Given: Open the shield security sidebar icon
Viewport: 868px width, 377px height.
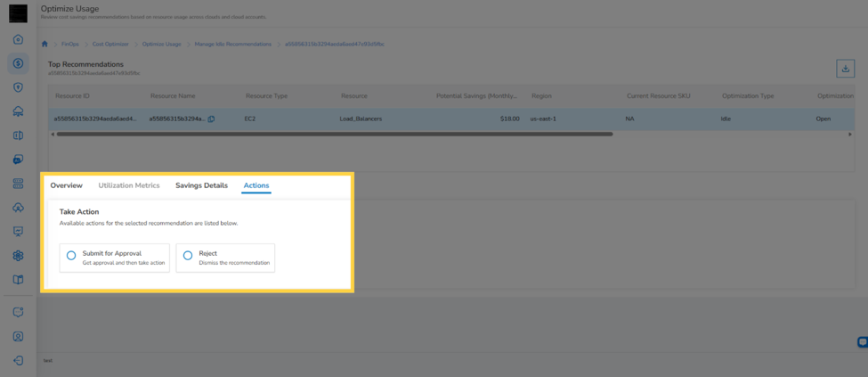Looking at the screenshot, I should 19,87.
